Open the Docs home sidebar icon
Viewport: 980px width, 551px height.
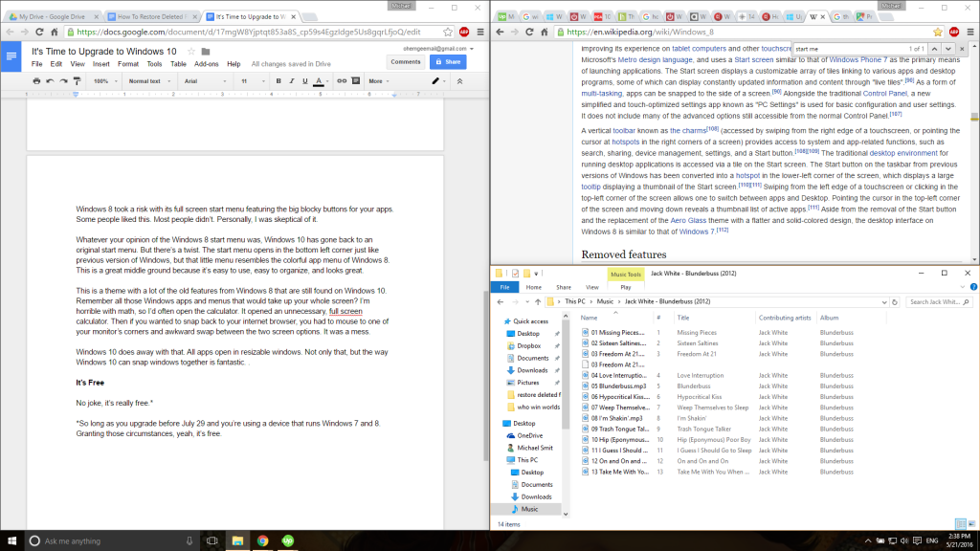coord(11,56)
